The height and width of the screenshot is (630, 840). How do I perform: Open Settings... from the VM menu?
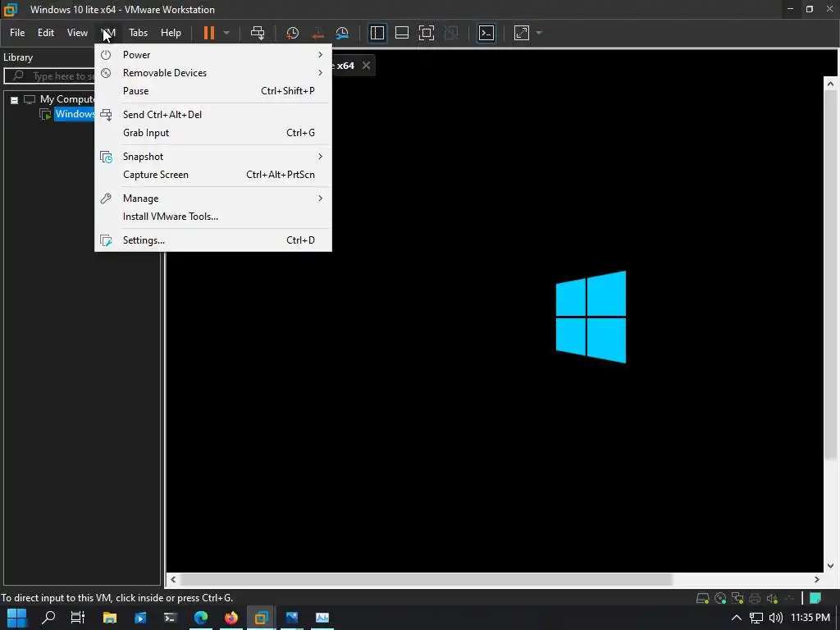point(212,240)
